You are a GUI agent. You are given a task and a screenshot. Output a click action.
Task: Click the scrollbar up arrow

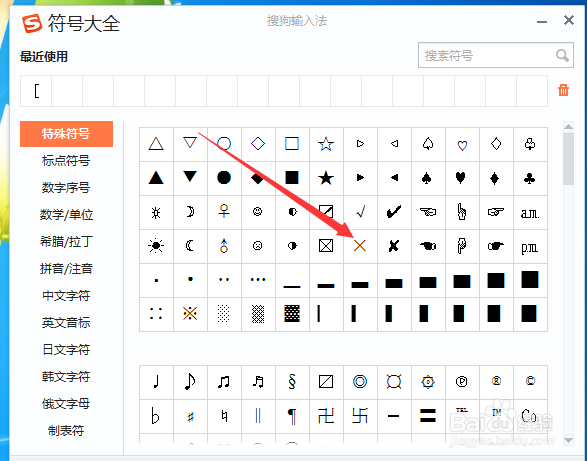568,127
